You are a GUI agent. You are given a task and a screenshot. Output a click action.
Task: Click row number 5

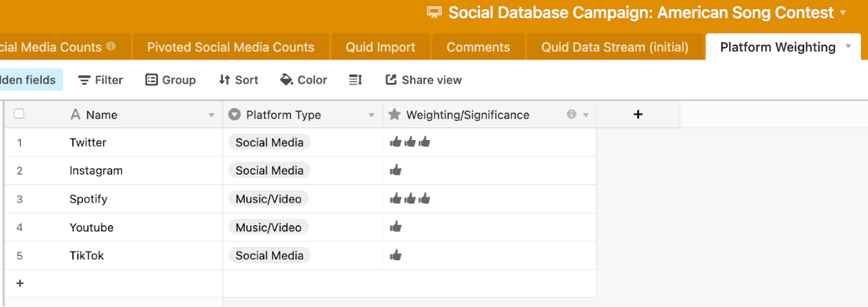pos(20,256)
